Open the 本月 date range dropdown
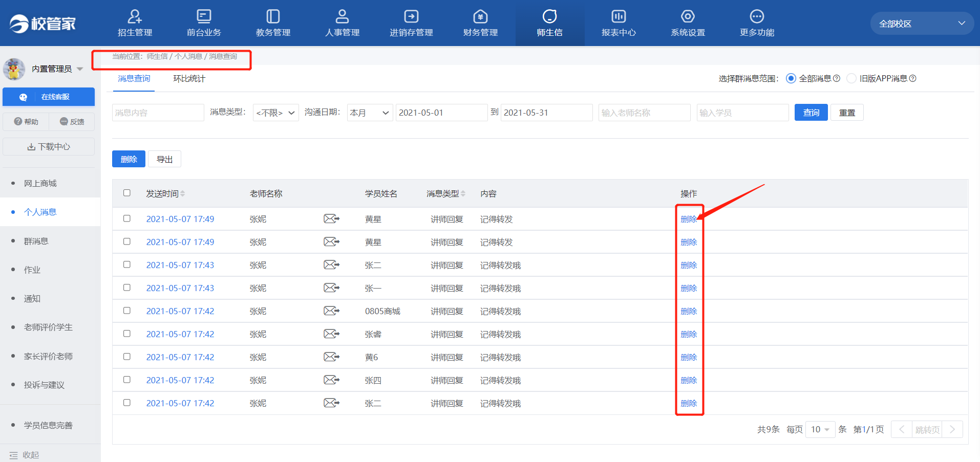 (x=370, y=113)
